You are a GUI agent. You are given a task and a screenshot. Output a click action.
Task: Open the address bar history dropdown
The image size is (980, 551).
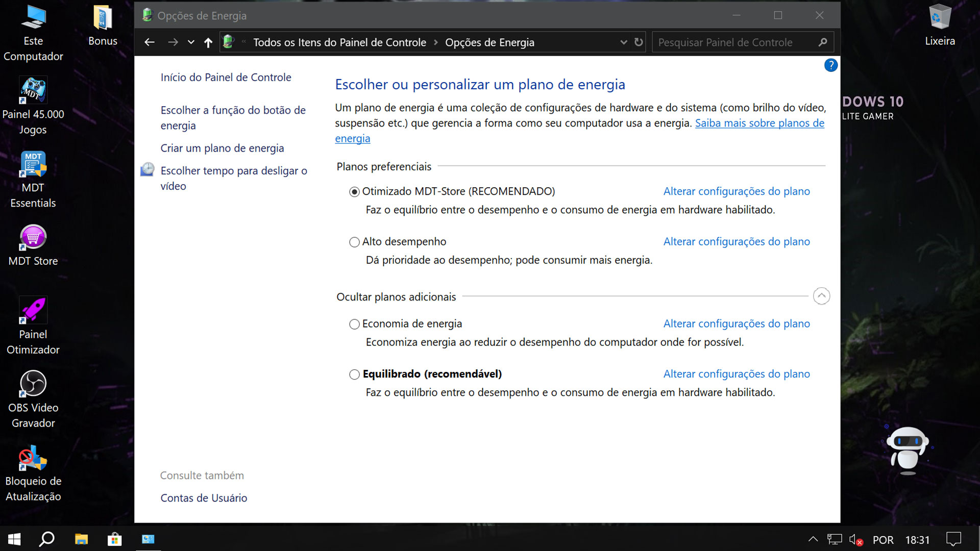623,42
